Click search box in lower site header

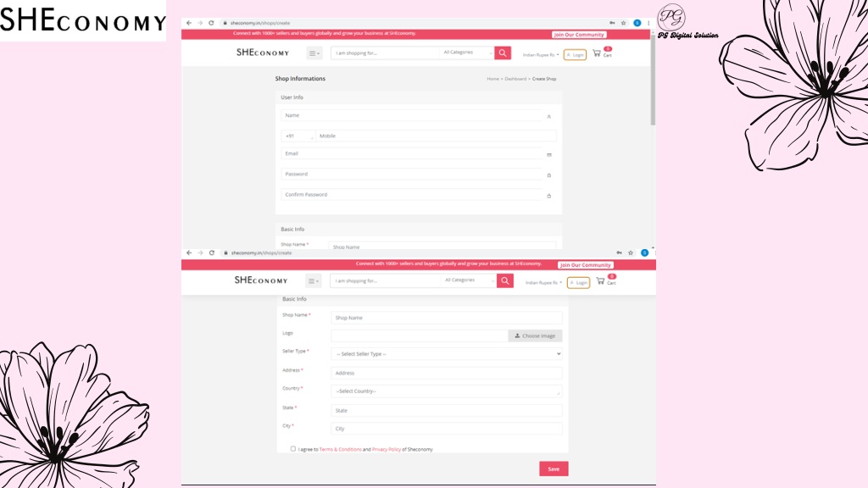coord(386,281)
